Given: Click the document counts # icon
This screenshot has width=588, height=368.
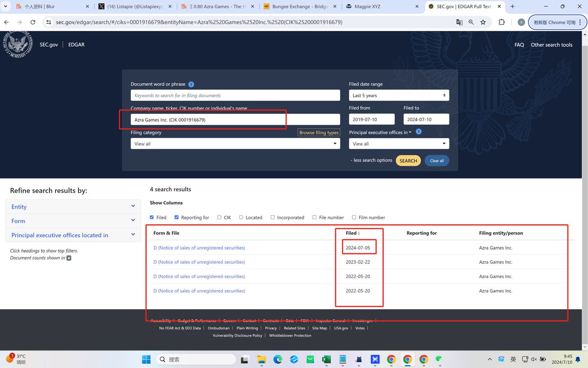Looking at the screenshot, I should (69, 258).
